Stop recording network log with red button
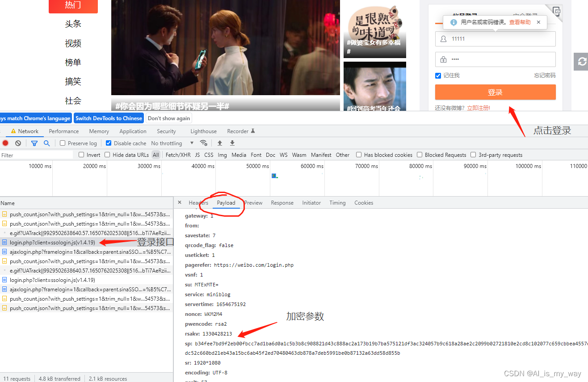 point(5,143)
